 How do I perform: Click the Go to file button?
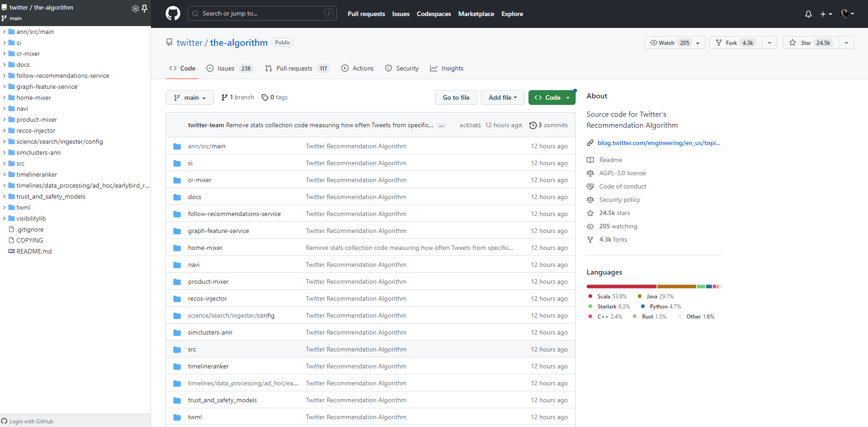pyautogui.click(x=456, y=97)
